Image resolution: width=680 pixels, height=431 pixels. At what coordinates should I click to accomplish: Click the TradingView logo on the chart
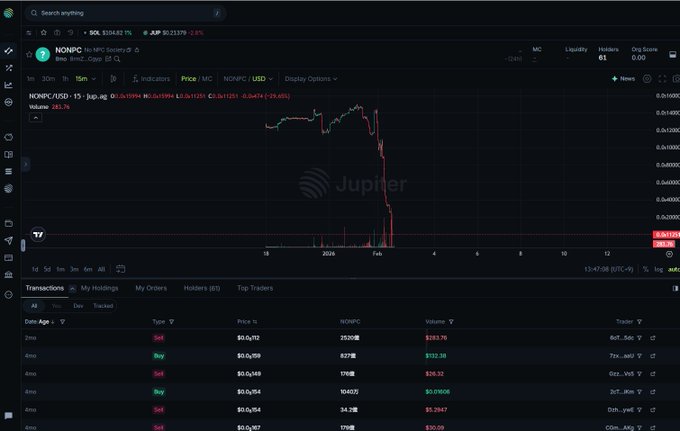click(38, 235)
